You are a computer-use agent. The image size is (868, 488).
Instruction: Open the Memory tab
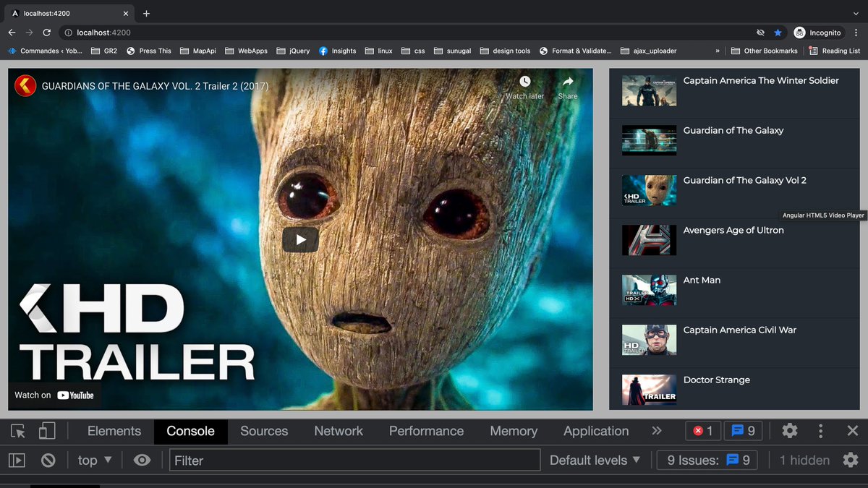click(x=514, y=431)
